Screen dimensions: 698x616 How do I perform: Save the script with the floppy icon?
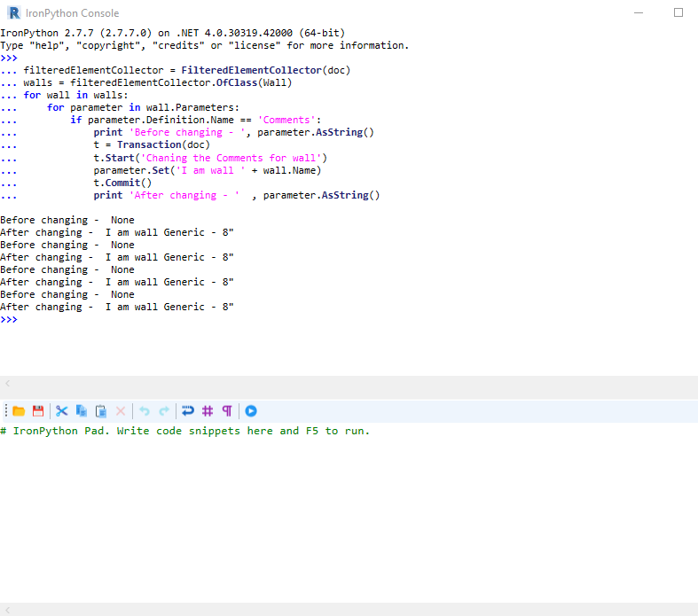38,411
